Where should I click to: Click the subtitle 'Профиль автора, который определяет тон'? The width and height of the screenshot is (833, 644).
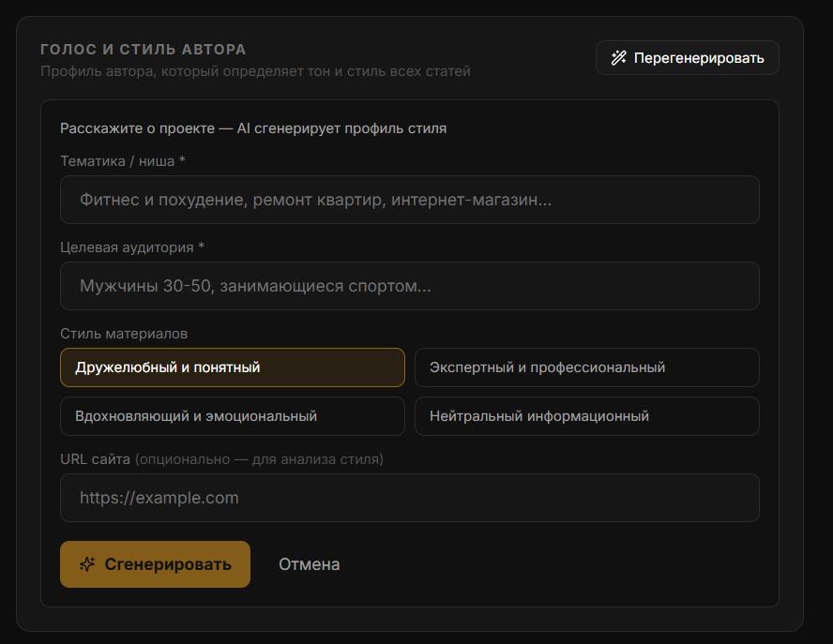(186, 71)
